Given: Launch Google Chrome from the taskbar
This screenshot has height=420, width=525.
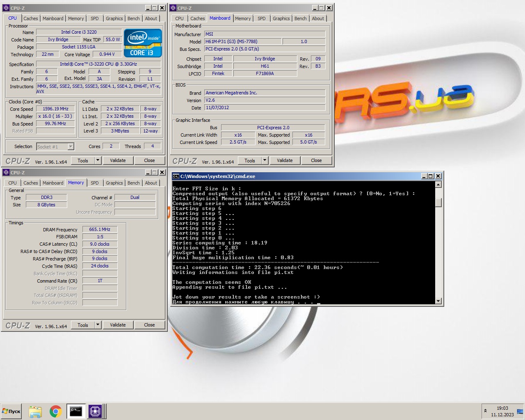Looking at the screenshot, I should click(x=55, y=411).
